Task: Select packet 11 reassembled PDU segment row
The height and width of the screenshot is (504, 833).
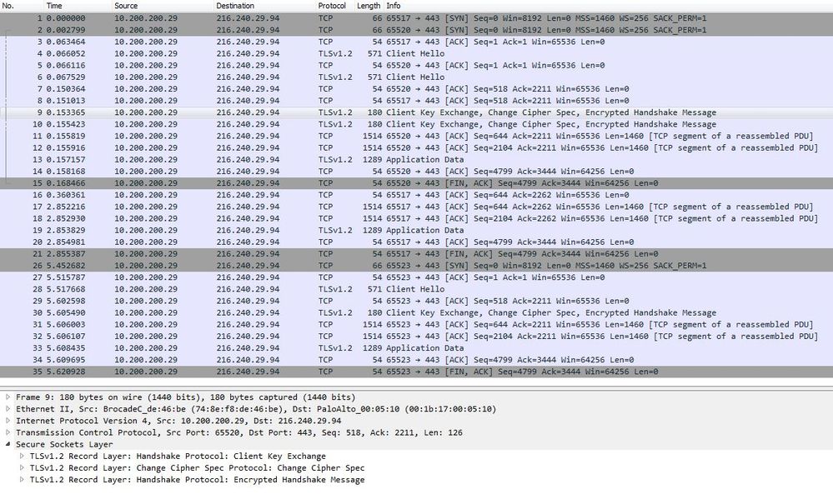Action: coord(417,136)
